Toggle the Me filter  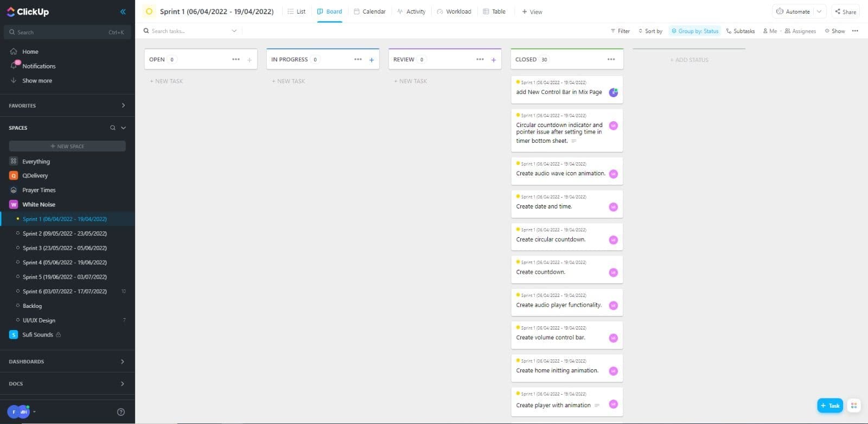[x=770, y=31]
